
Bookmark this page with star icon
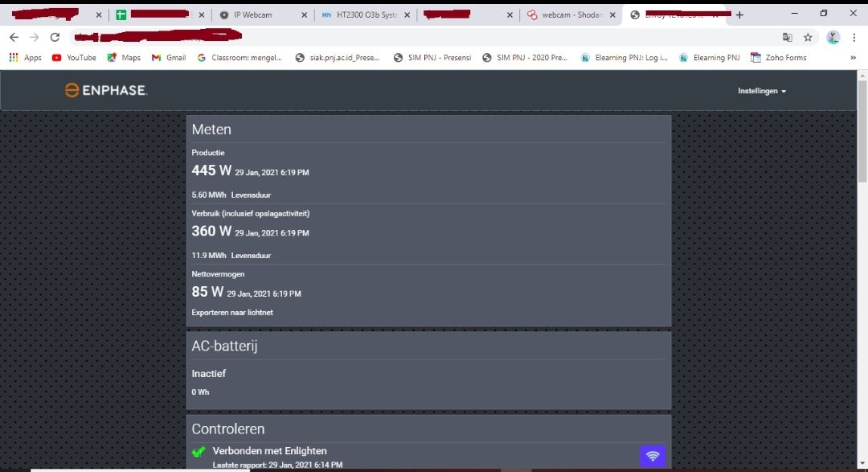pyautogui.click(x=808, y=37)
